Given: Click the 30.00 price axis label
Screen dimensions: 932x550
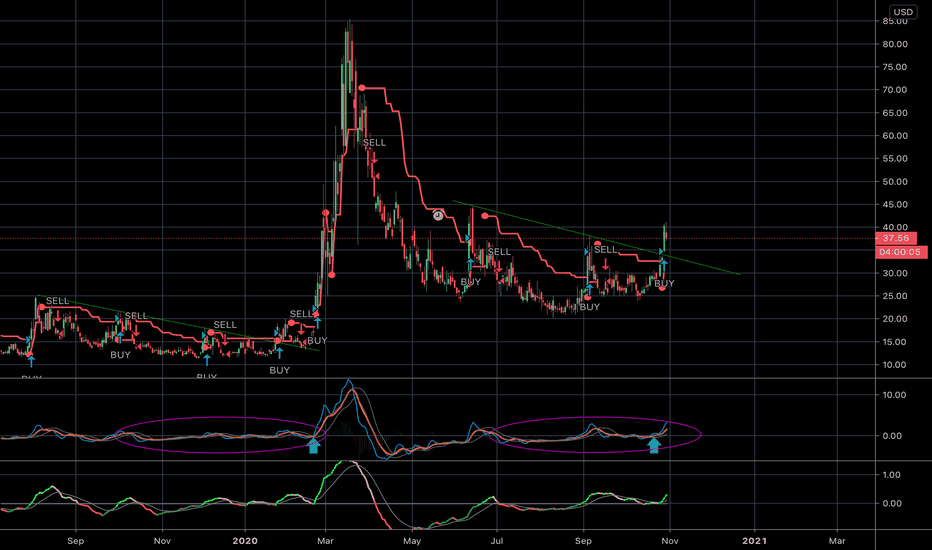Looking at the screenshot, I should pyautogui.click(x=895, y=274).
